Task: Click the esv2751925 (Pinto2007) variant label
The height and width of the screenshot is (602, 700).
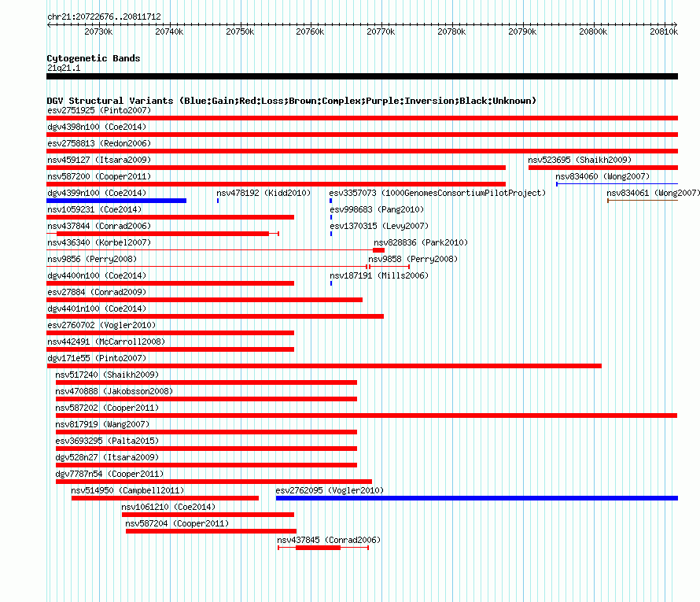Action: pyautogui.click(x=99, y=110)
